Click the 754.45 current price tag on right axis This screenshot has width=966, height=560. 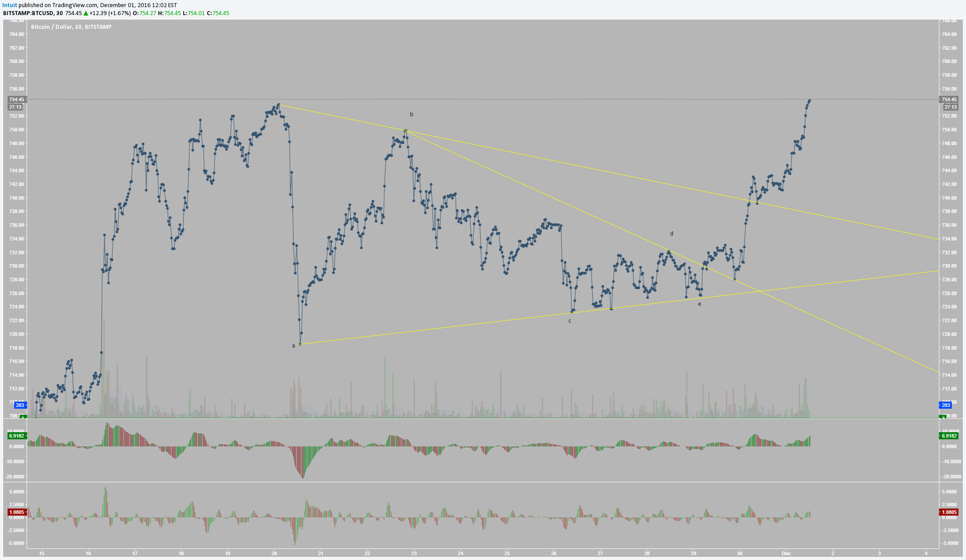[949, 99]
